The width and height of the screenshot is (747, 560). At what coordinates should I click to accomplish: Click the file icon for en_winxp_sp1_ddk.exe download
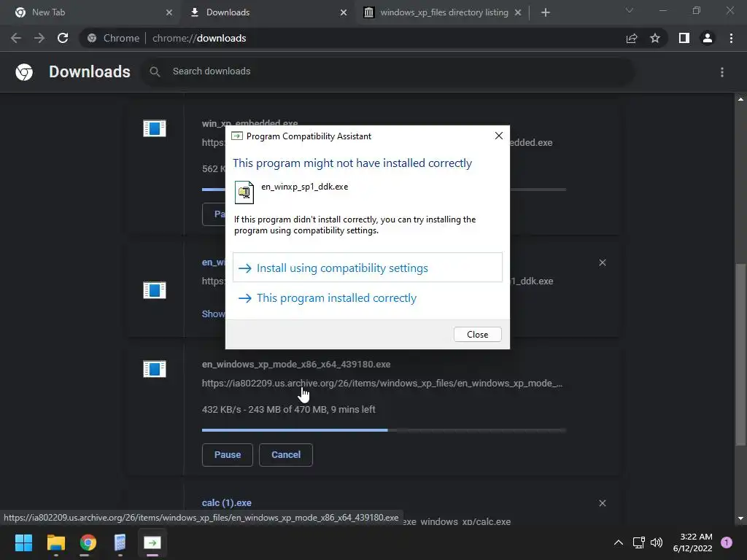point(155,290)
